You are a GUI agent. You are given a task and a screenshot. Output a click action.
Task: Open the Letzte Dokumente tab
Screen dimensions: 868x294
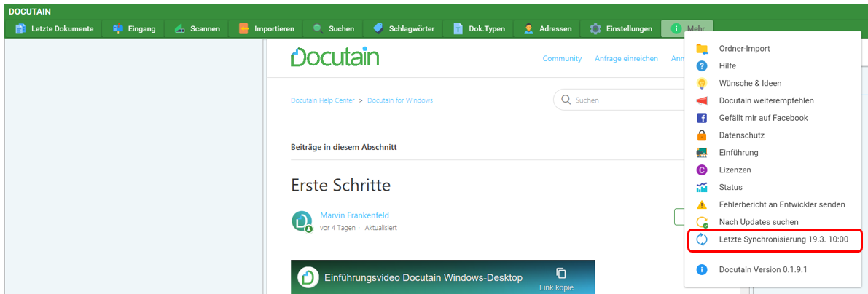(54, 28)
